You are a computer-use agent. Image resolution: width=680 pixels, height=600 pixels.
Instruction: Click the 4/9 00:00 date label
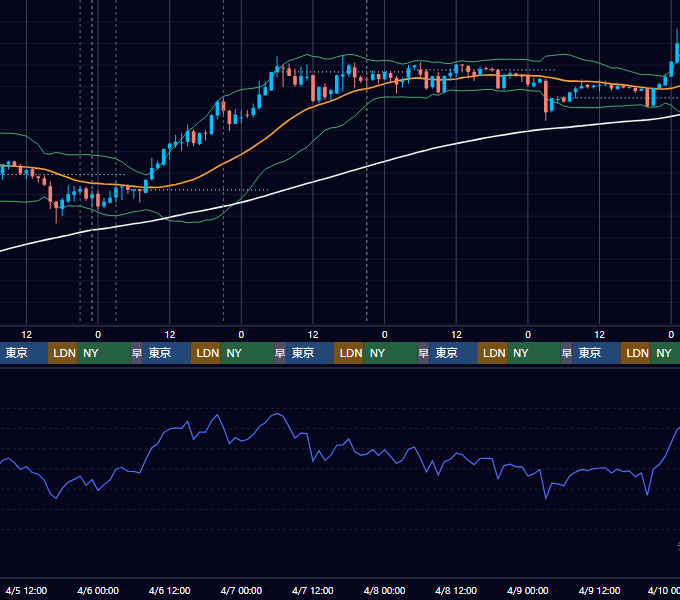[x=528, y=590]
